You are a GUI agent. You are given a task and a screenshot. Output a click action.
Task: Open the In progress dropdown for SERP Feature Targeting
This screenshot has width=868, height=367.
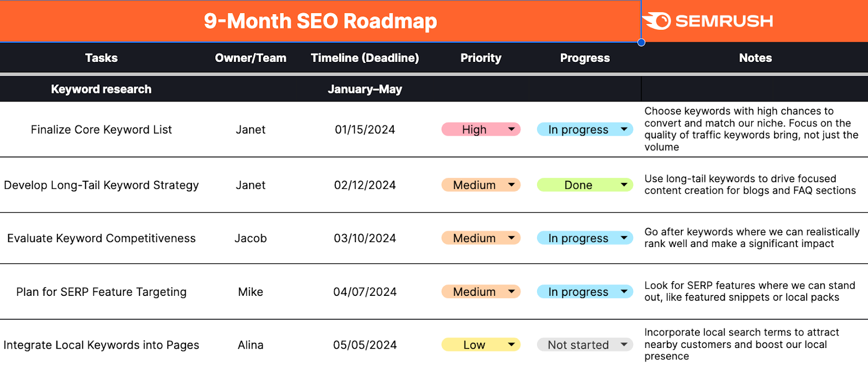coord(622,292)
